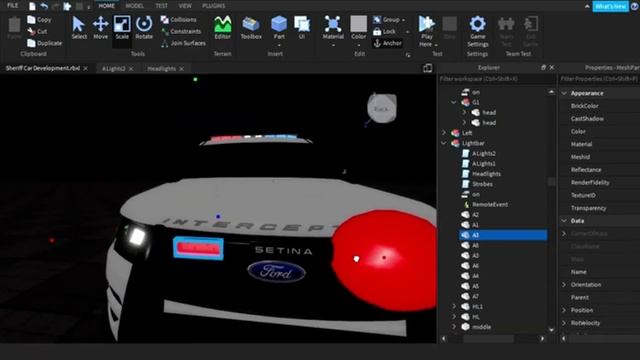Image resolution: width=640 pixels, height=360 pixels.
Task: Click the view orientation cube in viewport
Action: (x=382, y=109)
